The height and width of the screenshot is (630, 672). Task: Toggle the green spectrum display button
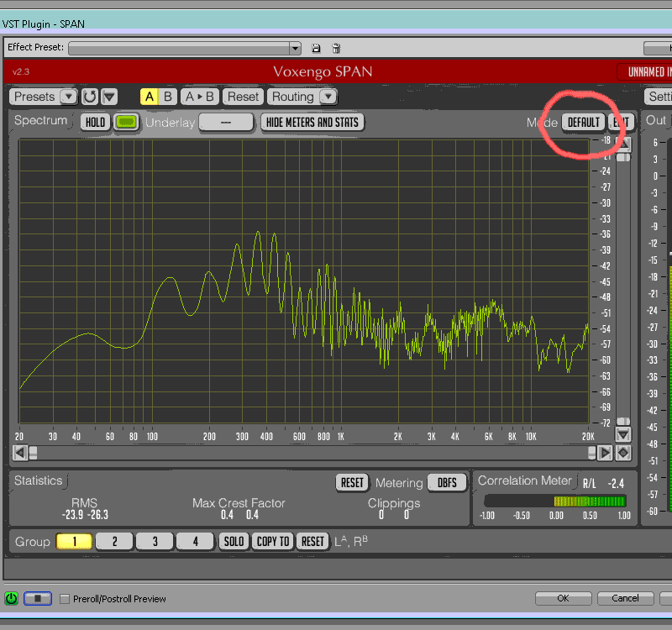[x=126, y=123]
